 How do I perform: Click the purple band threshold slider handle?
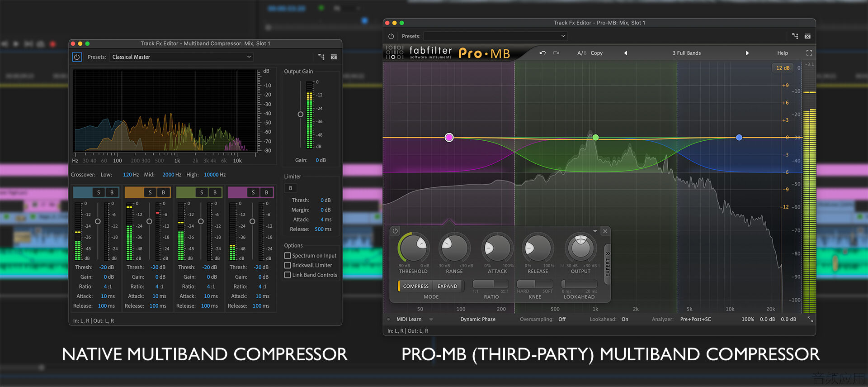click(252, 221)
